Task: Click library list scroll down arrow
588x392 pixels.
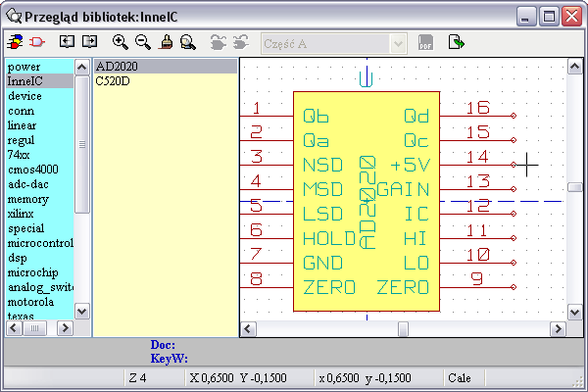Action: coord(81,312)
